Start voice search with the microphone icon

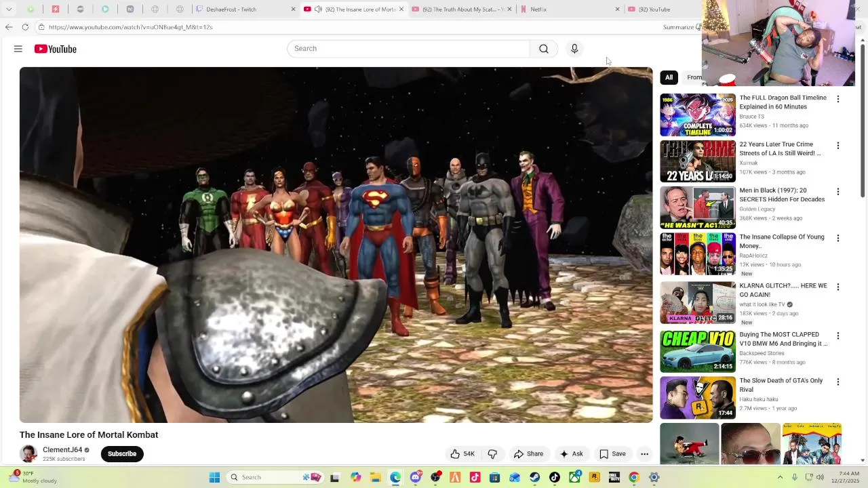click(574, 49)
